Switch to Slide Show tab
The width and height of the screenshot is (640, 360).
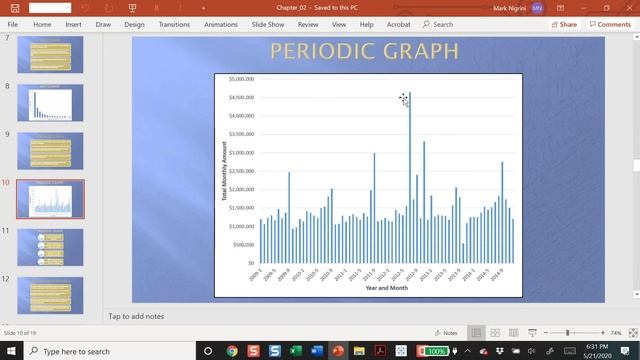pos(268,24)
